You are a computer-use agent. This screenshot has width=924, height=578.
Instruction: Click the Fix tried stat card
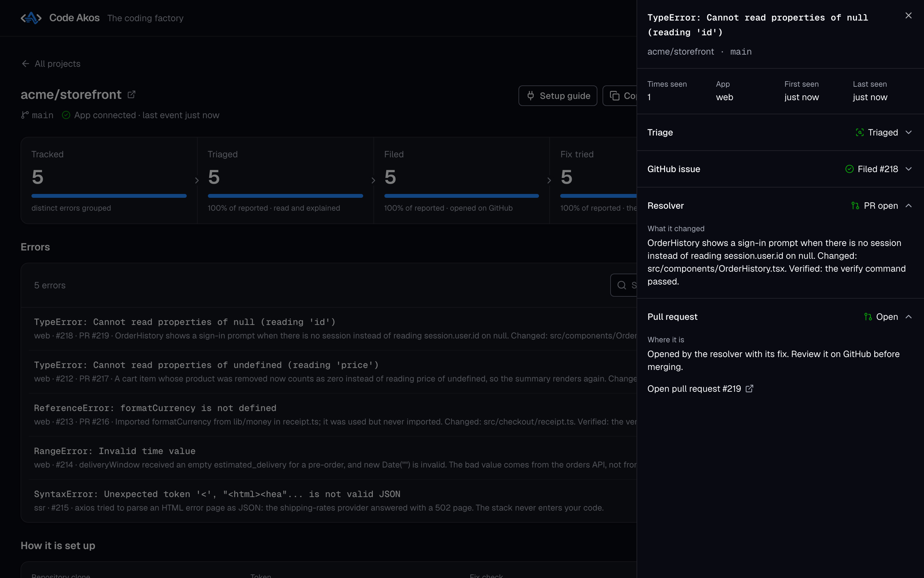[593, 180]
